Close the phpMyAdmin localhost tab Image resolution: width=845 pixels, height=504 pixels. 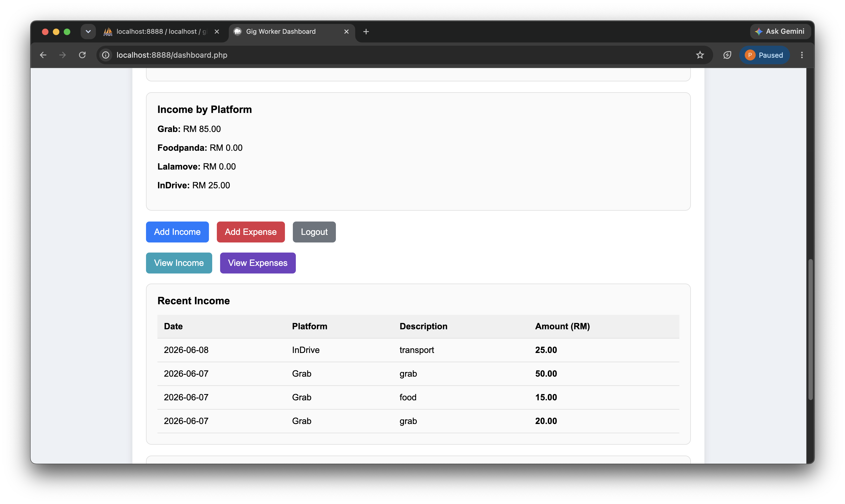pyautogui.click(x=217, y=32)
